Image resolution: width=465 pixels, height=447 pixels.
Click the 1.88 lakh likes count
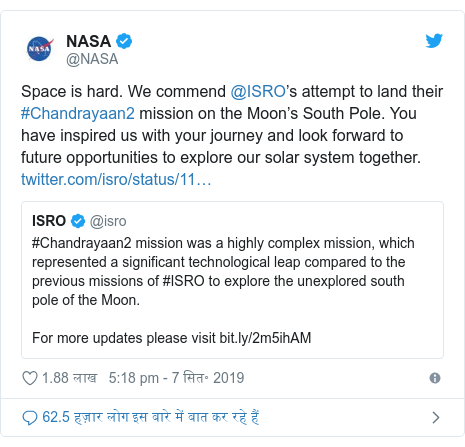69,378
